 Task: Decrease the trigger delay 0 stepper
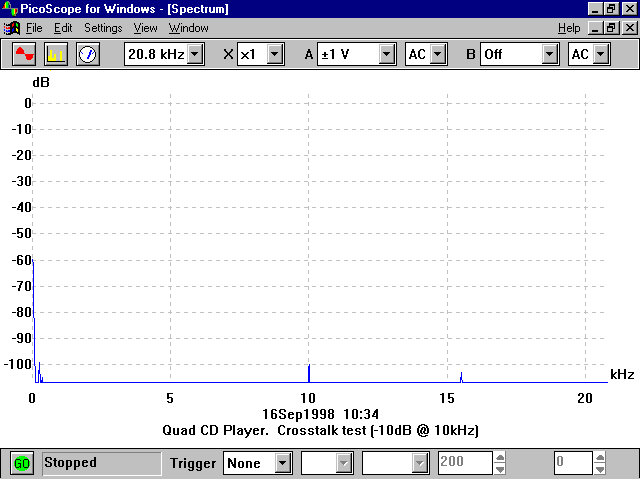[x=600, y=469]
